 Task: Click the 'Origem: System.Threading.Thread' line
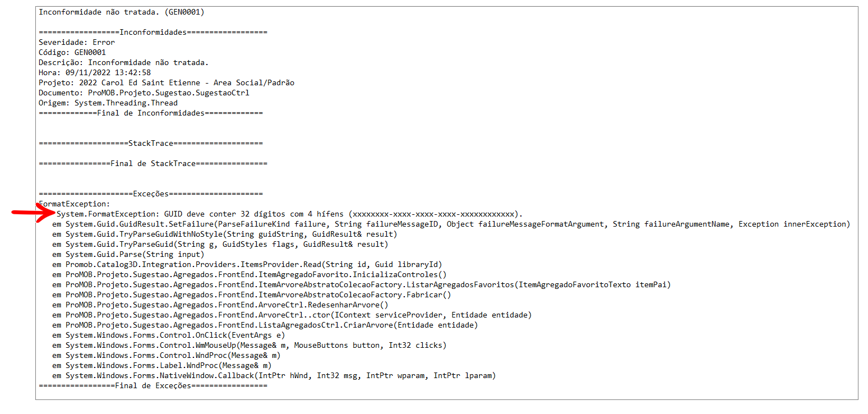(108, 103)
